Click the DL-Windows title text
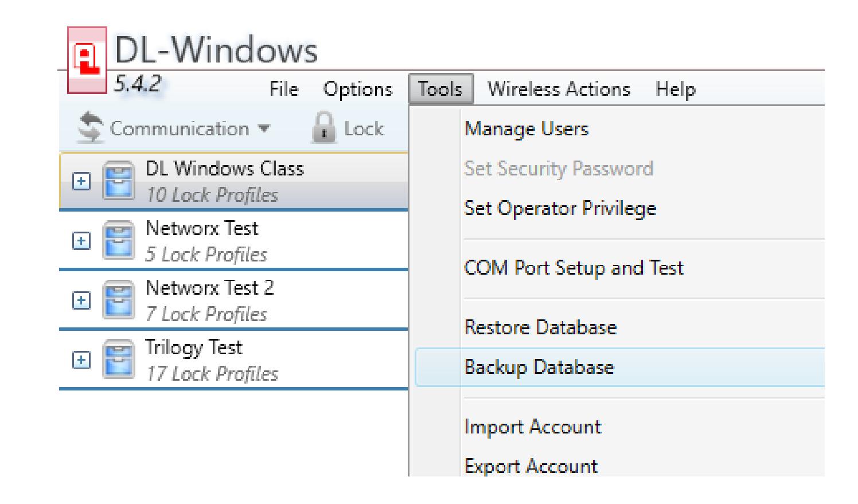Viewport: 858px width, 504px height. (x=216, y=50)
